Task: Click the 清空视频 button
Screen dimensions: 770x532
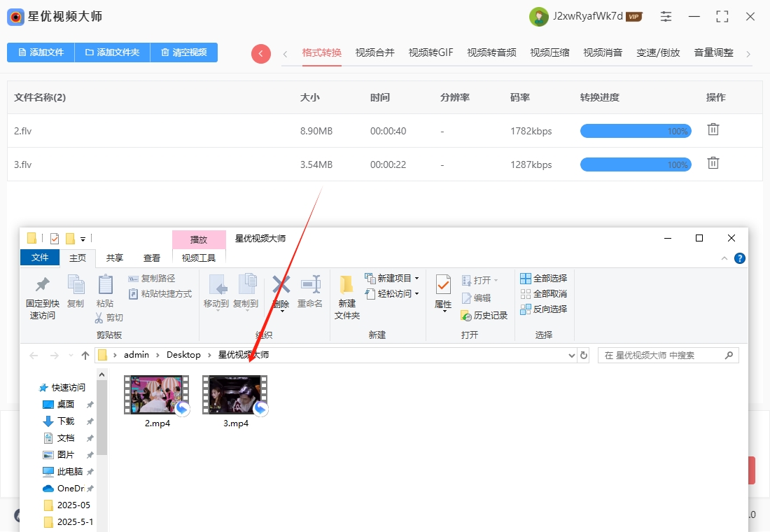Action: pos(183,52)
